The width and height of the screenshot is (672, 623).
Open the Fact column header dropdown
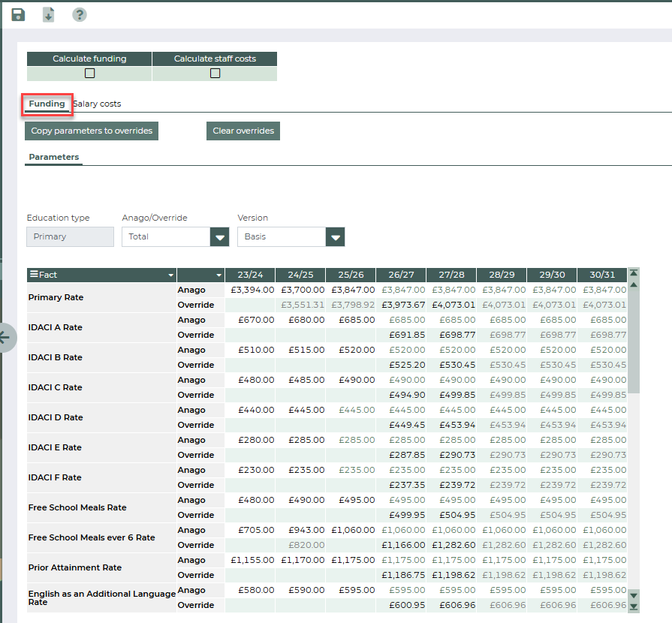point(171,275)
